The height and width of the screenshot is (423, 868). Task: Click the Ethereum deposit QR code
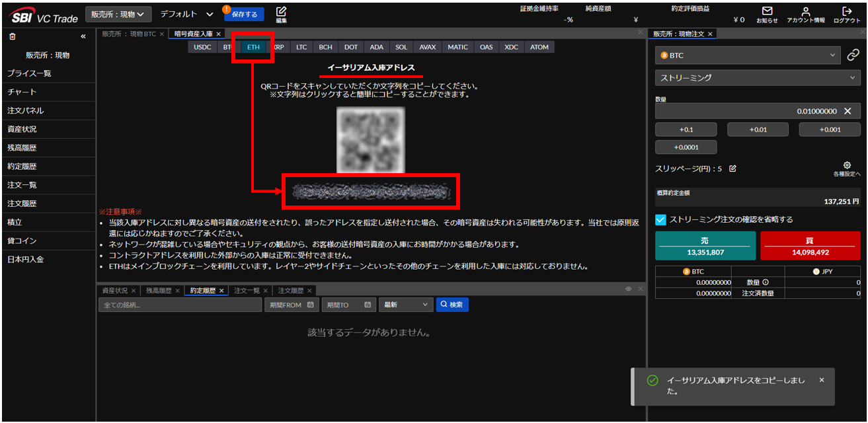[x=371, y=139]
